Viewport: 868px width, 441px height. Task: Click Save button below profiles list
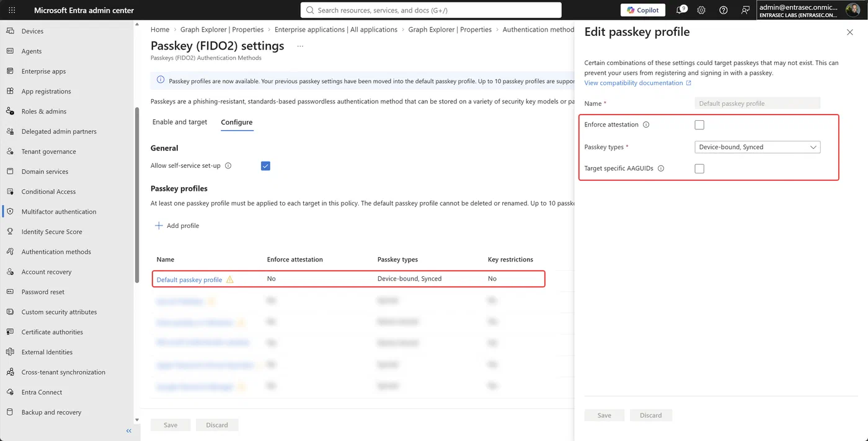click(170, 425)
